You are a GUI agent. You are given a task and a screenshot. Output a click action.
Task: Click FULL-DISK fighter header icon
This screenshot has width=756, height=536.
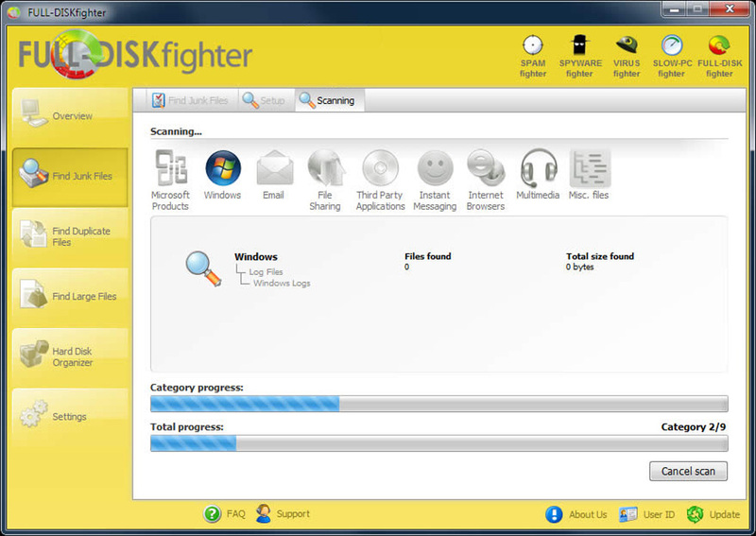[719, 56]
